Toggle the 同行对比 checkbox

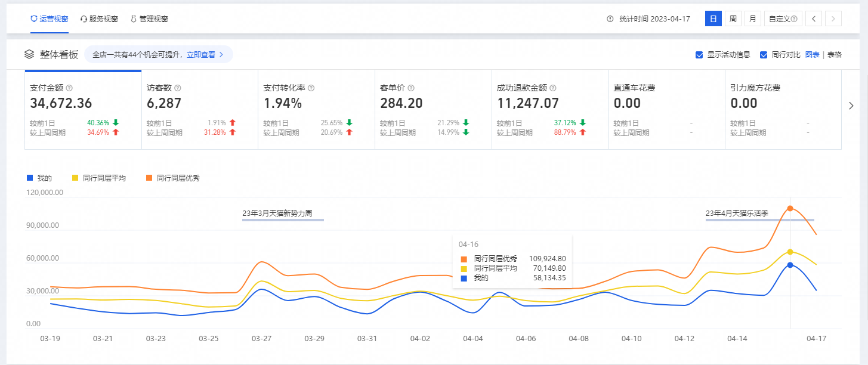click(x=764, y=55)
